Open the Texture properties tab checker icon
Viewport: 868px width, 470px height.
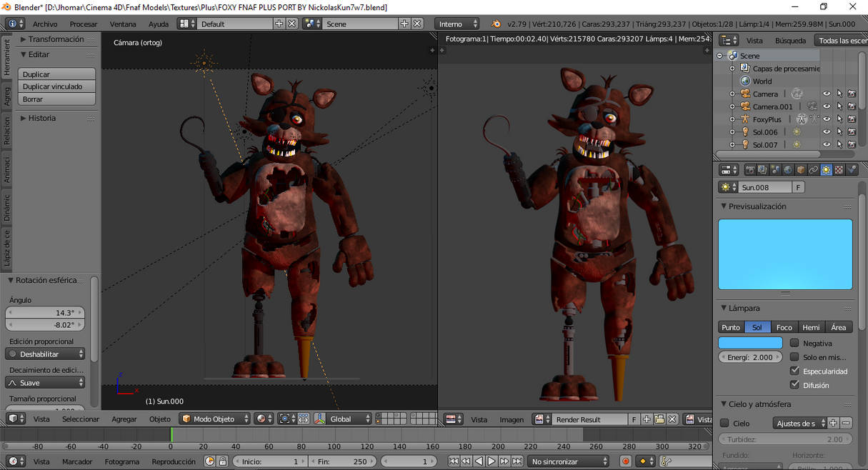839,170
